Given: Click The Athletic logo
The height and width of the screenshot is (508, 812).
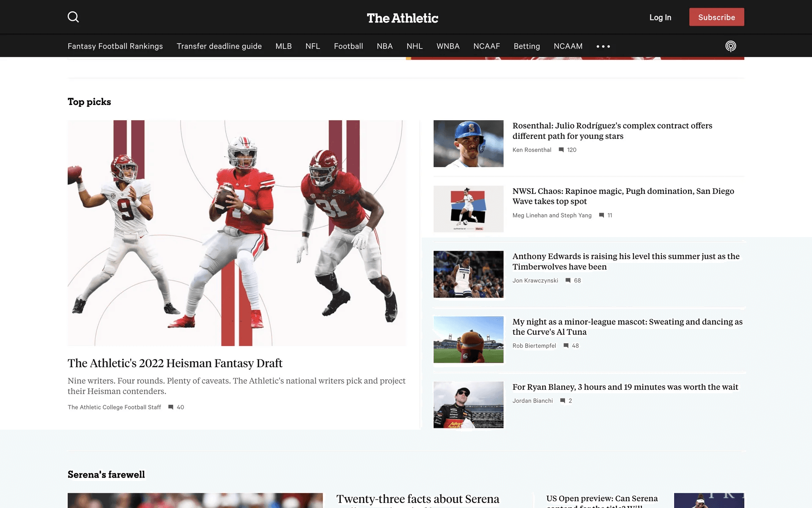Looking at the screenshot, I should [402, 18].
